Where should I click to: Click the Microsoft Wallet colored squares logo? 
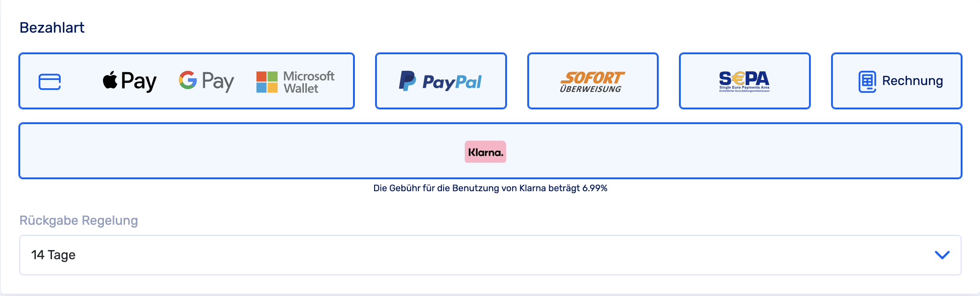point(267,82)
